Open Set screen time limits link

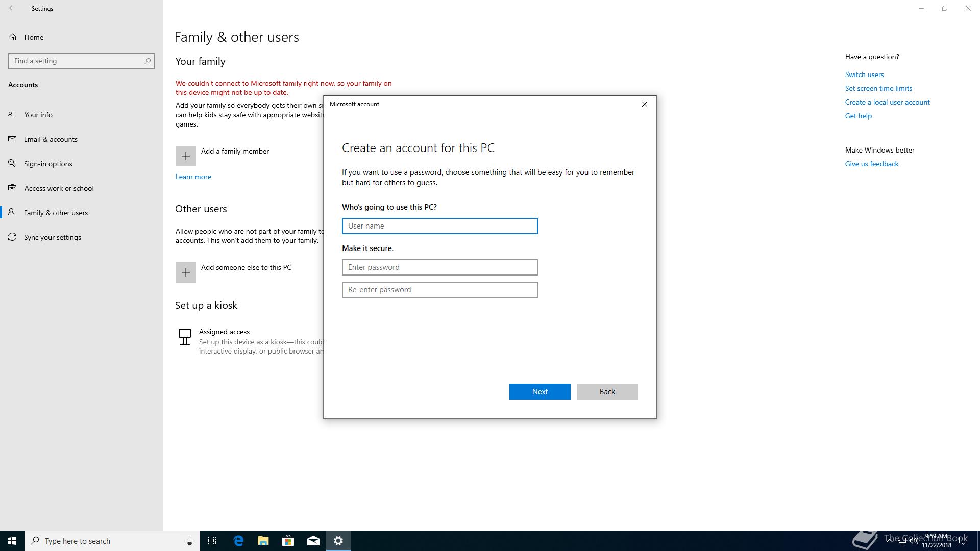click(x=878, y=88)
